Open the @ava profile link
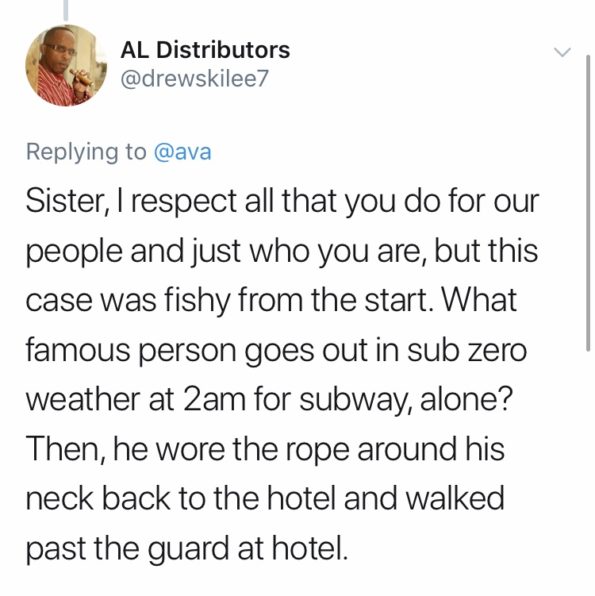The height and width of the screenshot is (596, 595). (182, 152)
